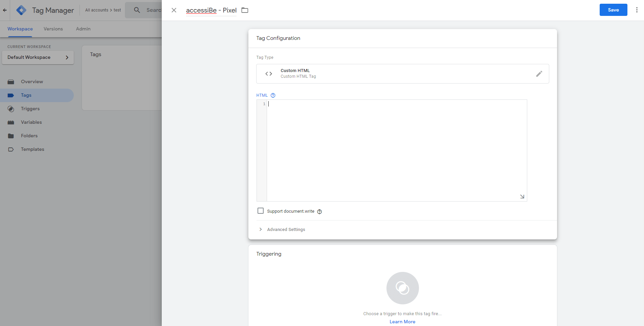Switch to the Versions tab
The width and height of the screenshot is (644, 326).
click(53, 29)
